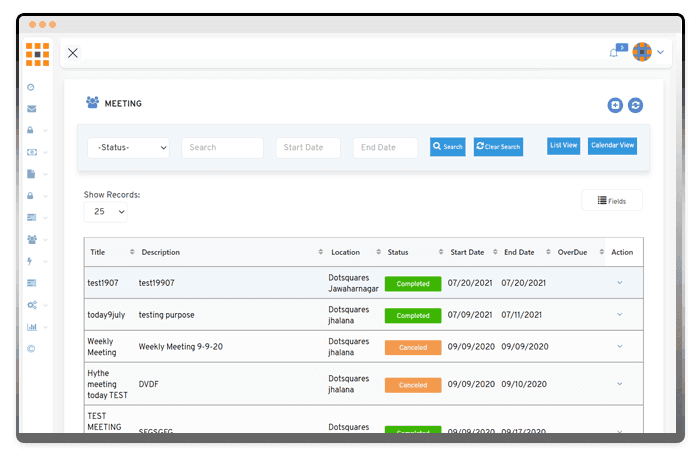Expand the user profile dropdown arrow
The height and width of the screenshot is (457, 700).
661,52
